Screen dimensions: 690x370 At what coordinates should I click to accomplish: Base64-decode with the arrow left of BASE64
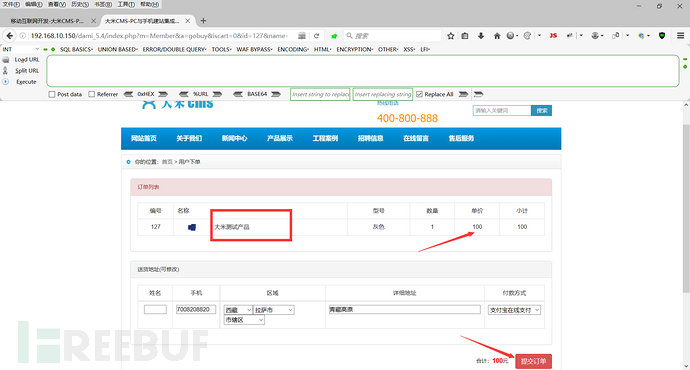pyautogui.click(x=238, y=94)
